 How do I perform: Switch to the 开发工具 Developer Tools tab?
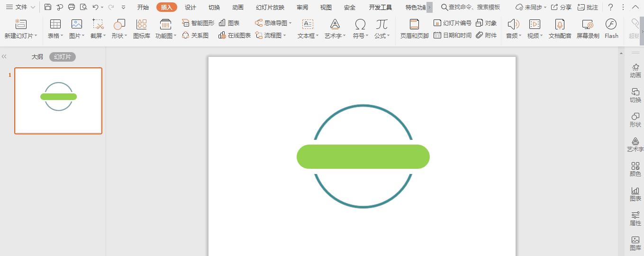coord(381,7)
